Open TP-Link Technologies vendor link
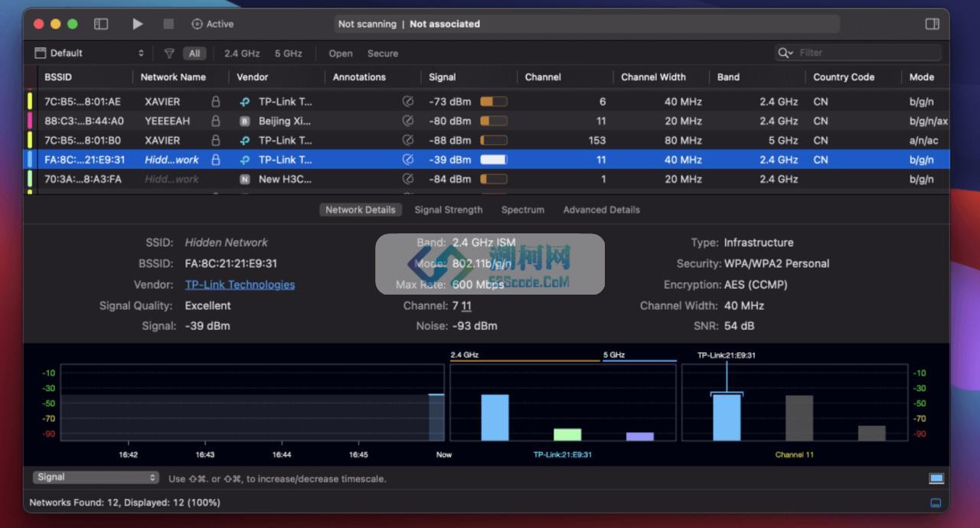 click(x=240, y=285)
